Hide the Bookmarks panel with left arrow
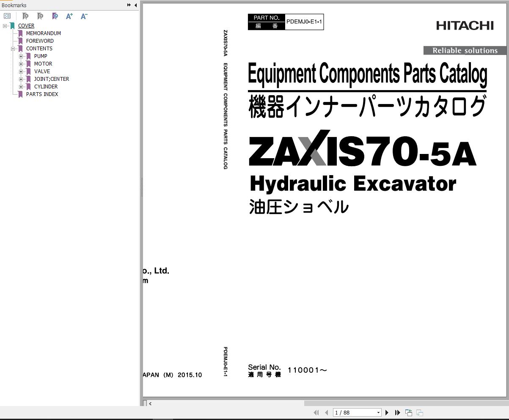509x420 pixels. click(x=135, y=5)
